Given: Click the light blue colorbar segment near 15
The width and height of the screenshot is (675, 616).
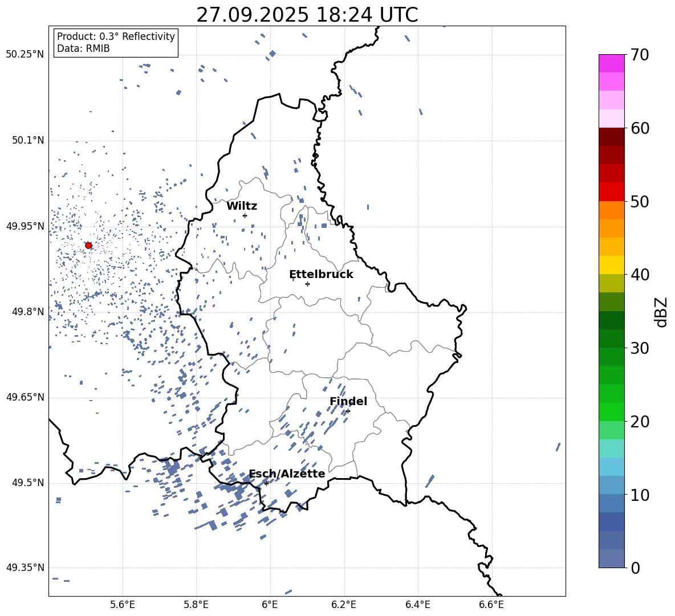Looking at the screenshot, I should pos(611,467).
